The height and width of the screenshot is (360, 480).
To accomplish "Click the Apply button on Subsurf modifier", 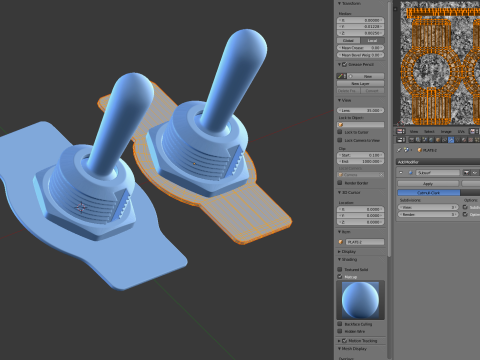I will 428,184.
